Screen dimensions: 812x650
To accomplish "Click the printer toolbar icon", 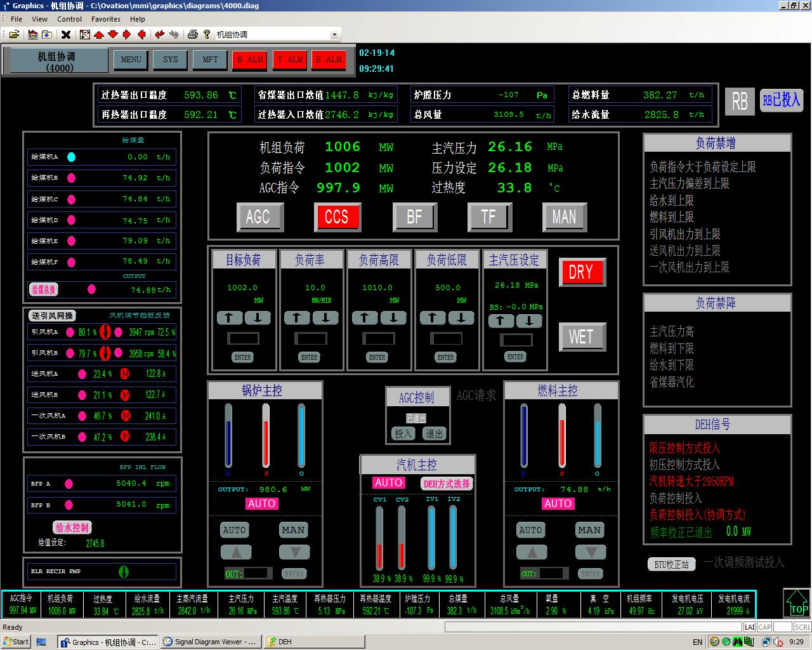I will [193, 34].
